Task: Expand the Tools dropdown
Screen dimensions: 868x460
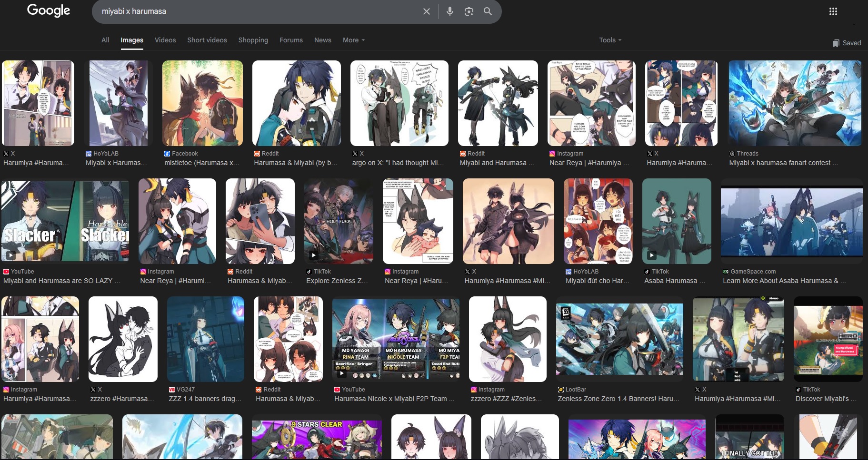Action: click(610, 40)
